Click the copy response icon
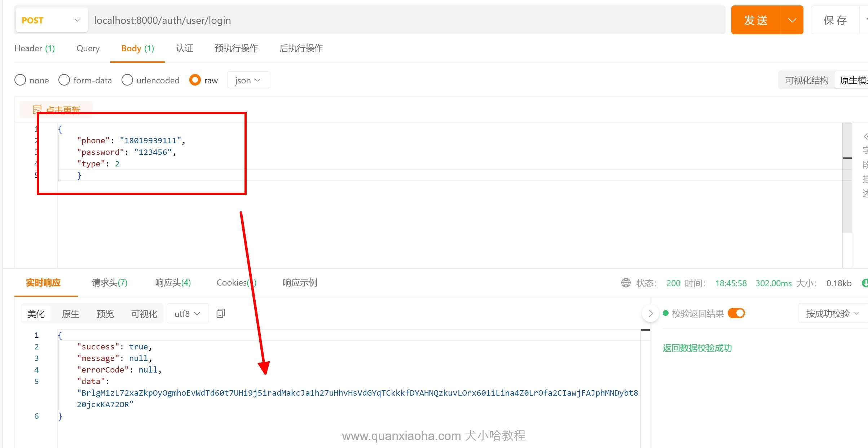868x448 pixels. 221,313
